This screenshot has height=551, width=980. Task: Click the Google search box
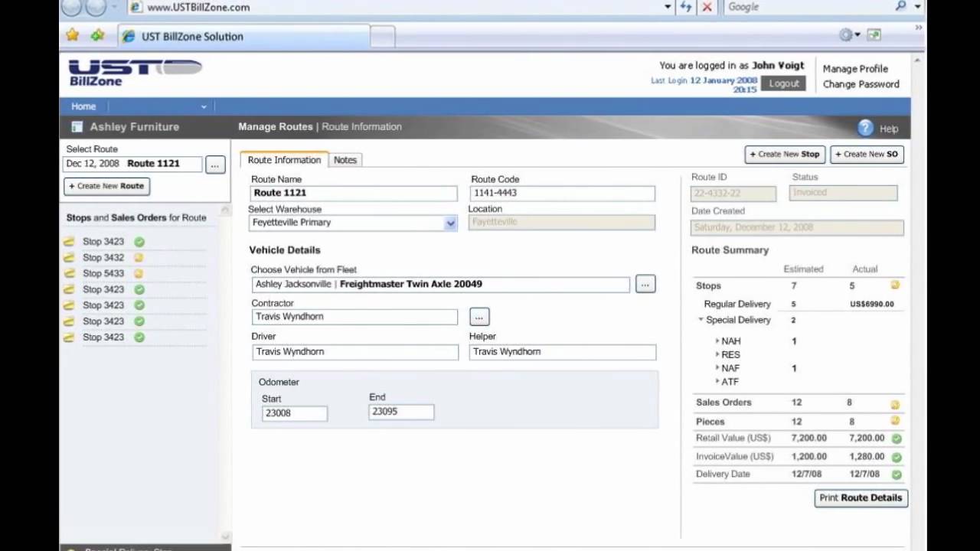tap(806, 7)
